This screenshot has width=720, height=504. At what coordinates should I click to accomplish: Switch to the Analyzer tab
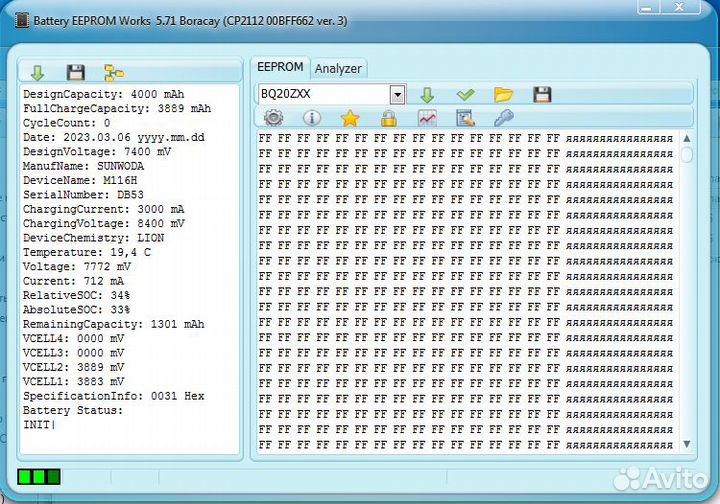[338, 68]
